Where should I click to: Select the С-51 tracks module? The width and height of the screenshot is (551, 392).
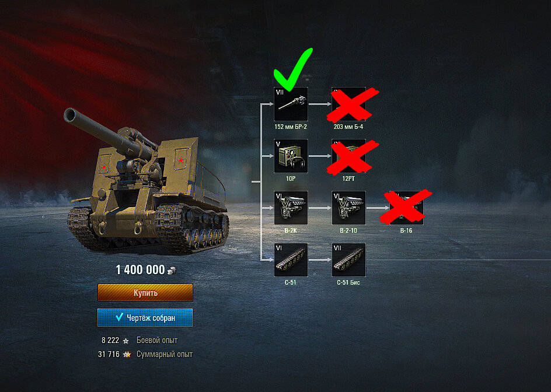click(x=291, y=260)
